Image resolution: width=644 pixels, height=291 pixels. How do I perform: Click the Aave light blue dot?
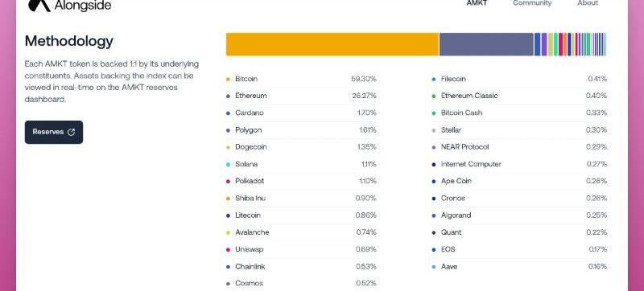coord(434,267)
